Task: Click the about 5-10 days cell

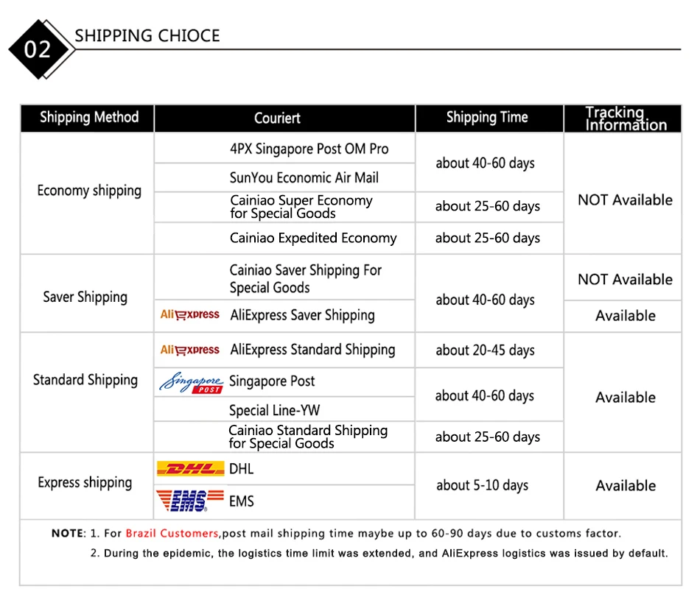Action: point(482,485)
